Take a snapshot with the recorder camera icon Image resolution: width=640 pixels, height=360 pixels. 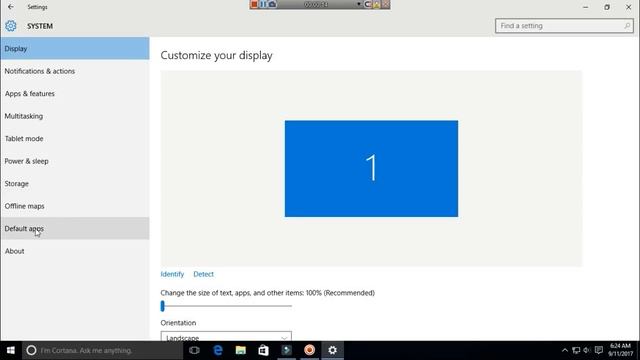tap(272, 4)
